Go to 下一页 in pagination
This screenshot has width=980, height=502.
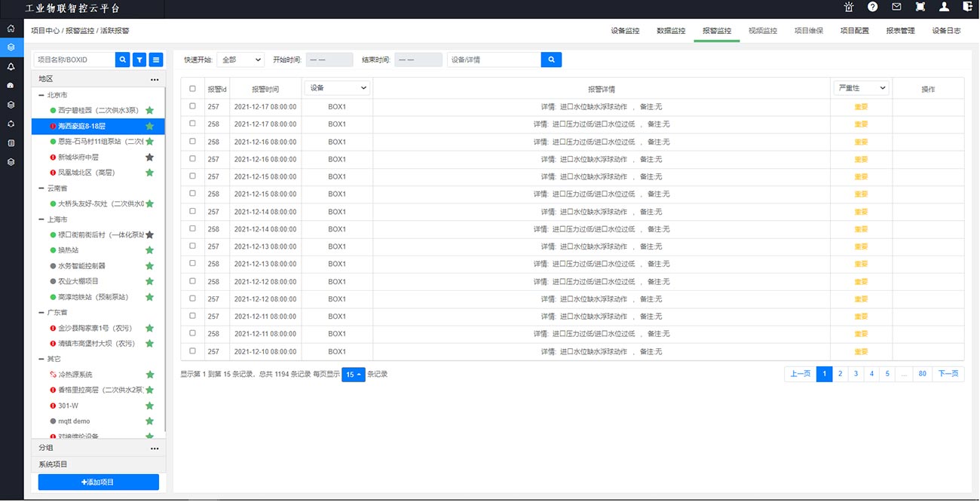948,374
